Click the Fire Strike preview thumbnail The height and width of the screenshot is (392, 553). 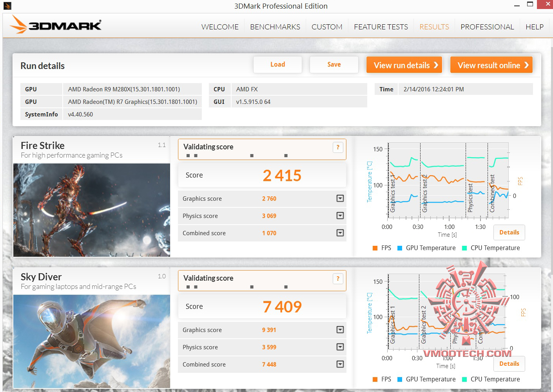click(92, 210)
